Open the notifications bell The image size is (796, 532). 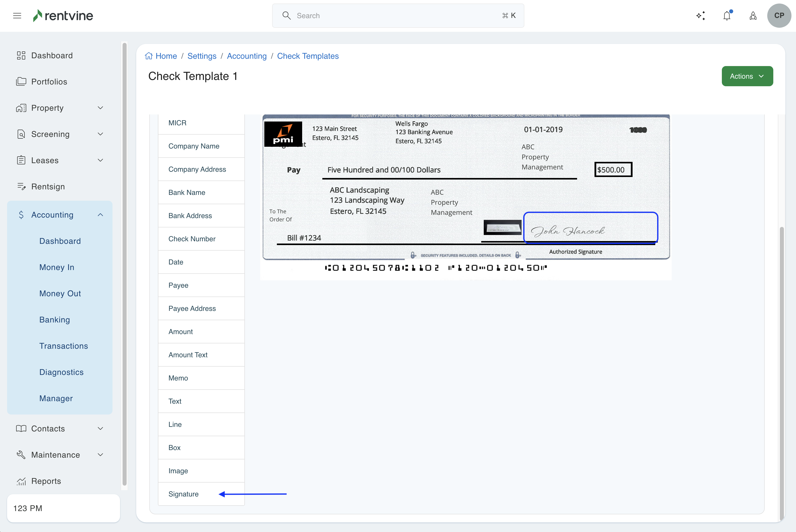726,16
